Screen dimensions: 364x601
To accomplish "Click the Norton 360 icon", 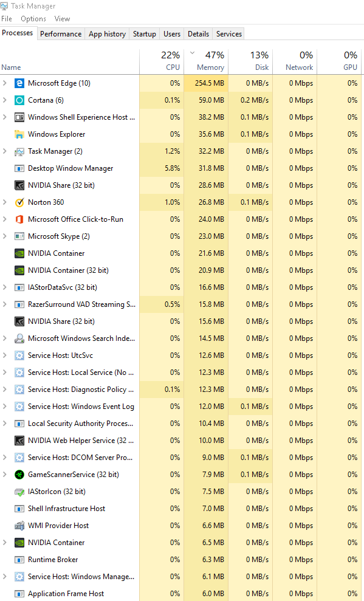I will pos(19,202).
